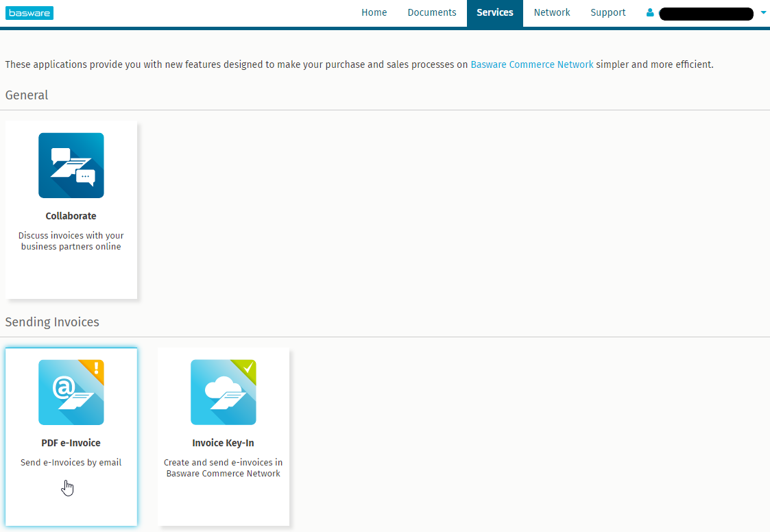The width and height of the screenshot is (770, 532).
Task: Click the user profile person icon
Action: (x=650, y=13)
